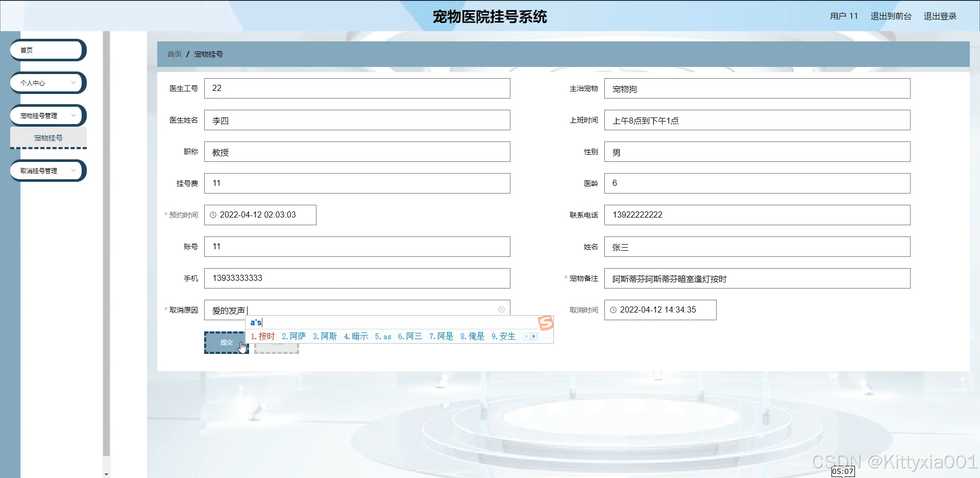Select the 宠物挂号 submenu item
Image resolution: width=980 pixels, height=478 pixels.
click(48, 138)
